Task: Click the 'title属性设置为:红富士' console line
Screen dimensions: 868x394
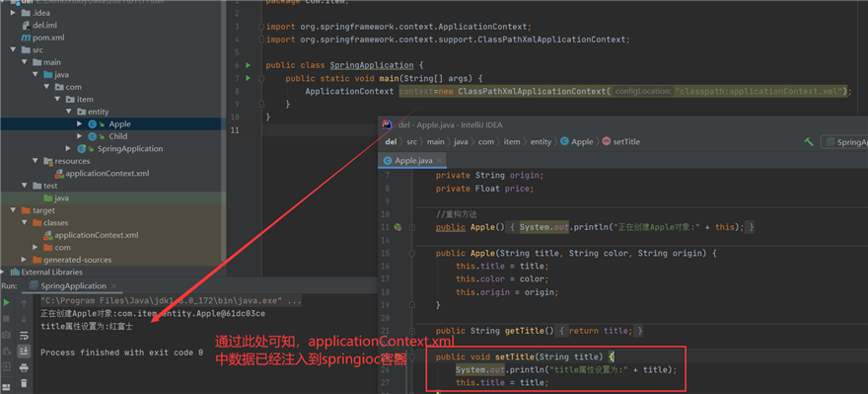Action: (87, 327)
